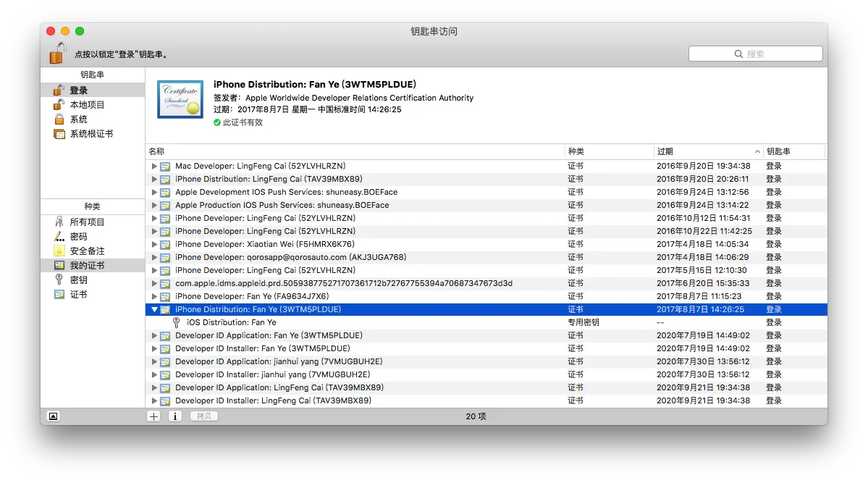
Task: Expand Developer ID Application: jianhui yang row
Action: [154, 361]
